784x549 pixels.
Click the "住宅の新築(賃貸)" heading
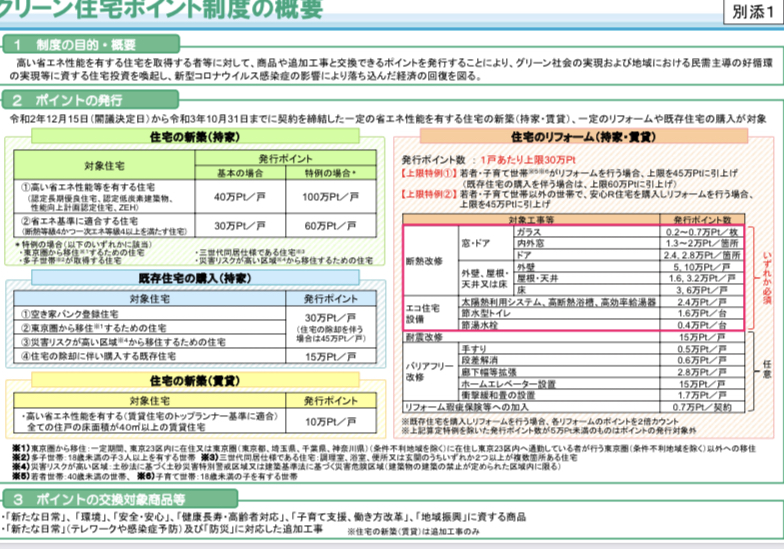(x=195, y=381)
